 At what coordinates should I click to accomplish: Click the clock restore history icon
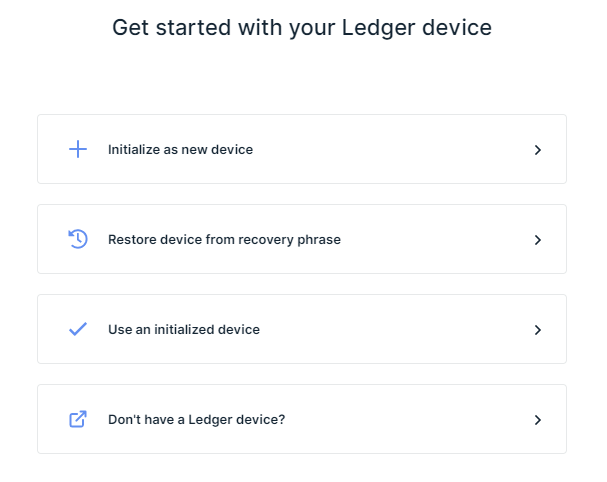[x=78, y=239]
